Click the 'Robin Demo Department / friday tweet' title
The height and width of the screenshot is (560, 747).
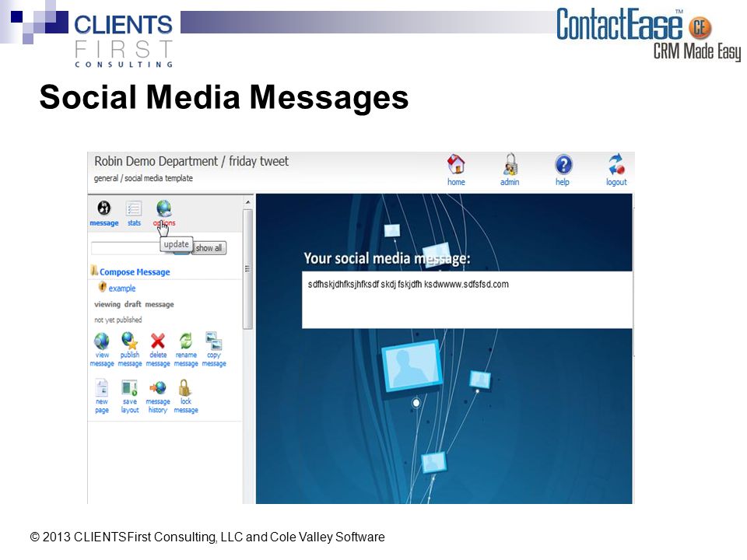pos(191,162)
